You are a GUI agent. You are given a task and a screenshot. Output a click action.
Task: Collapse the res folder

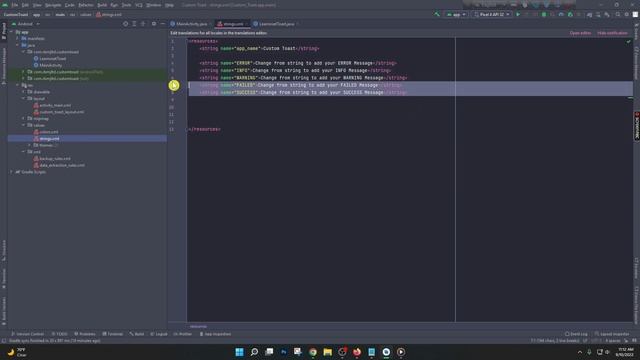click(x=18, y=85)
